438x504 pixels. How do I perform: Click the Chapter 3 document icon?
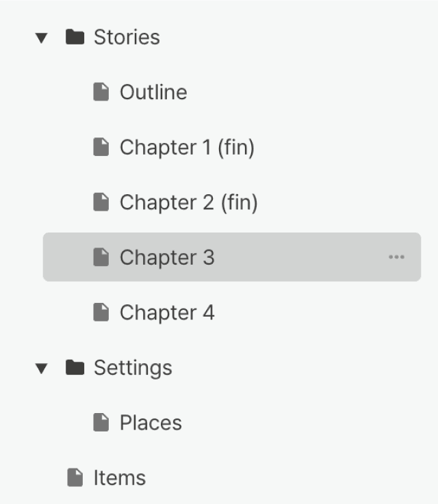(101, 257)
